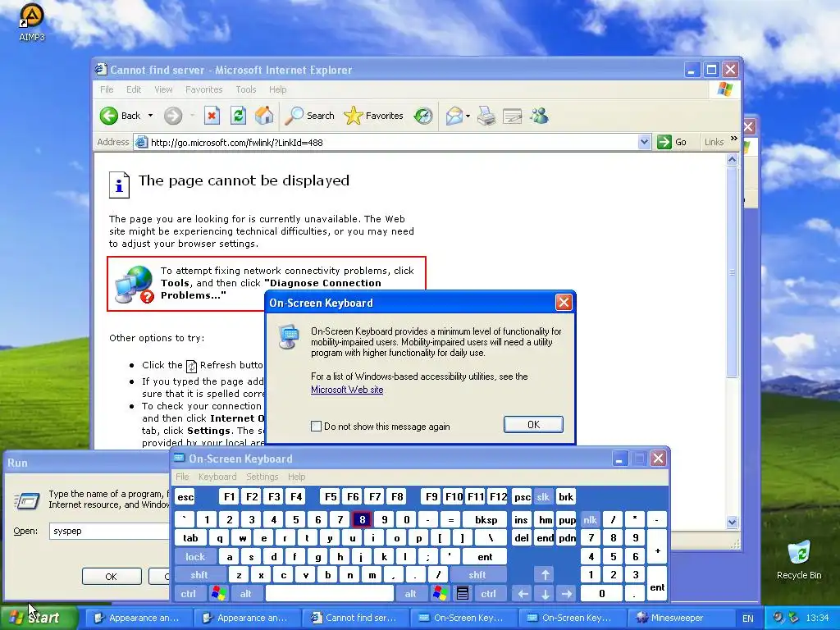This screenshot has height=630, width=840.
Task: Follow the Microsoft Web site link
Action: click(347, 390)
